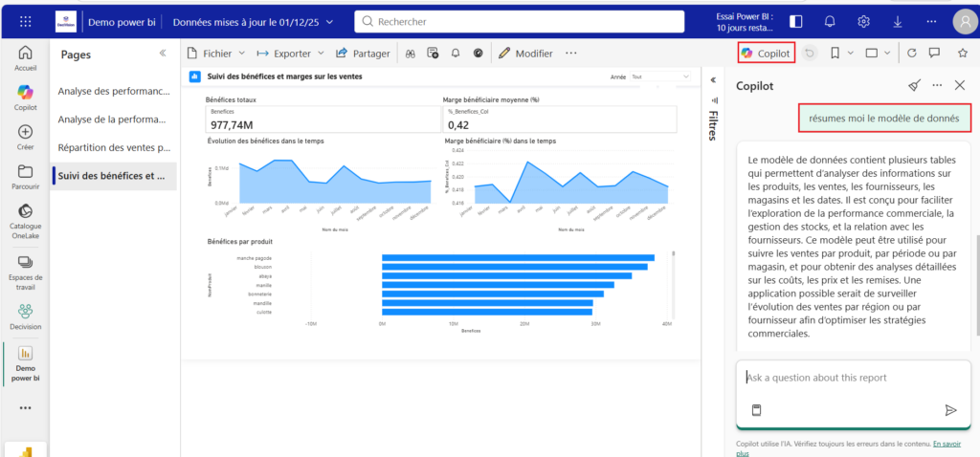The width and height of the screenshot is (980, 457).
Task: Open the Copilot pane from the report toolbar
Action: click(766, 54)
